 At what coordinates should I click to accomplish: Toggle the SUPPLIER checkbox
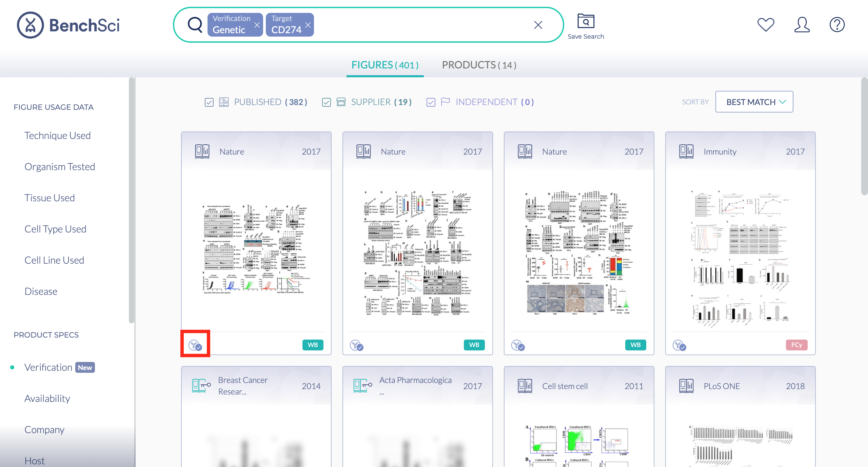point(326,102)
